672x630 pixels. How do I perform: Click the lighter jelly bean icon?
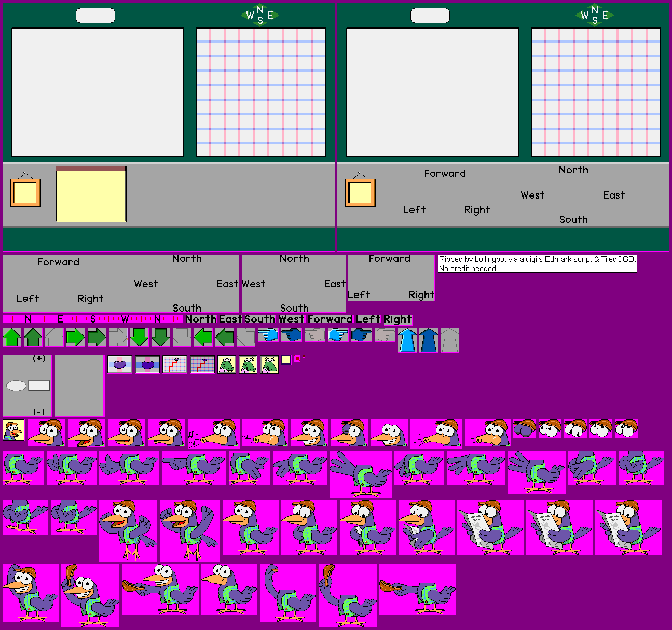pyautogui.click(x=120, y=364)
